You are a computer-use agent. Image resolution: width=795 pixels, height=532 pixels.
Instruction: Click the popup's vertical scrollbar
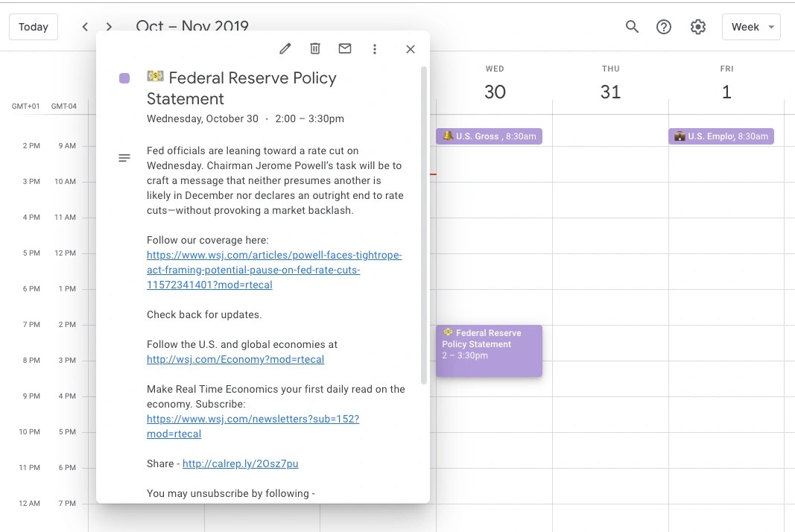click(424, 225)
